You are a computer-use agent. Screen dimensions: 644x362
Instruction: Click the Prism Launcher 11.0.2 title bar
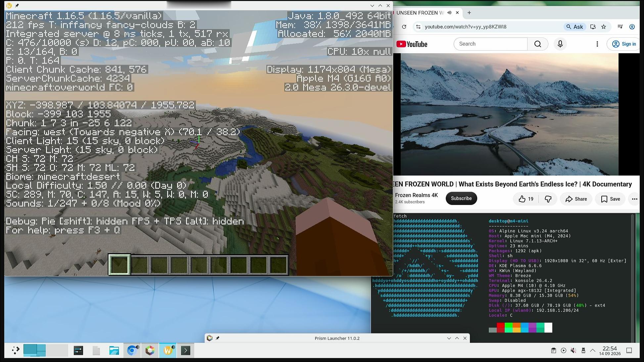tap(337, 338)
